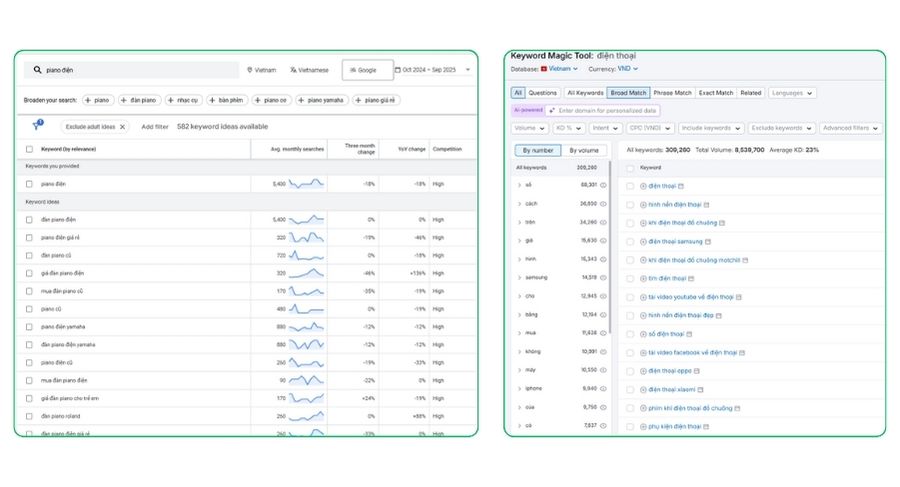Open the Volume filter dropdown

click(x=529, y=128)
